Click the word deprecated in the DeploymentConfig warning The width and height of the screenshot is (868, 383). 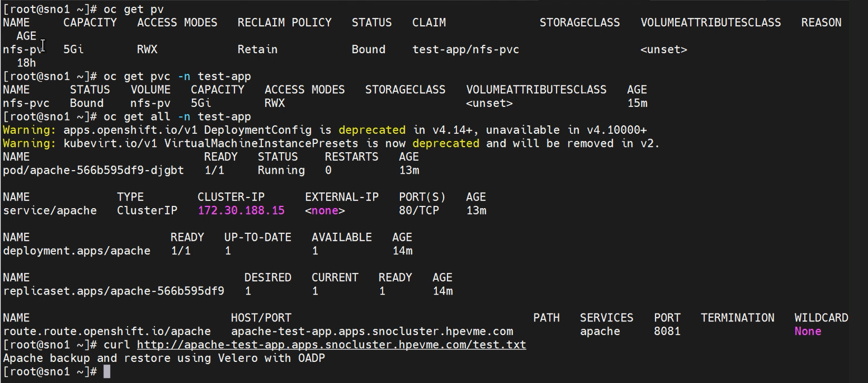pos(372,130)
